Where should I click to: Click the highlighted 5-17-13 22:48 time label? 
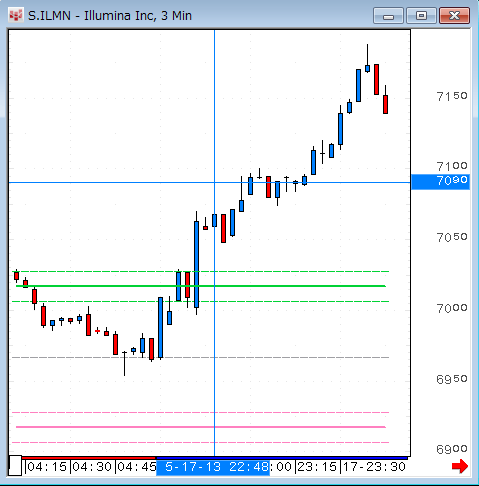pyautogui.click(x=213, y=467)
